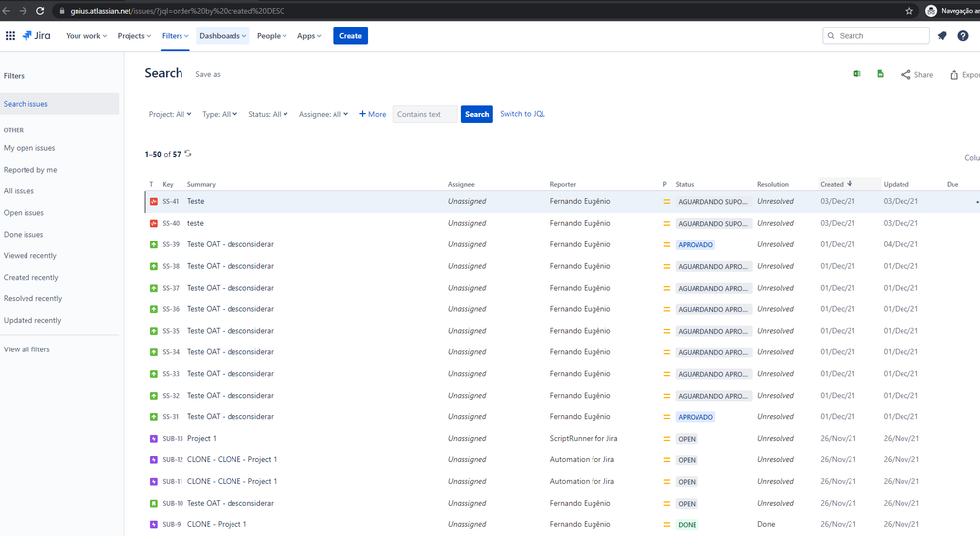Expand the Project: All filter dropdown

[x=170, y=114]
